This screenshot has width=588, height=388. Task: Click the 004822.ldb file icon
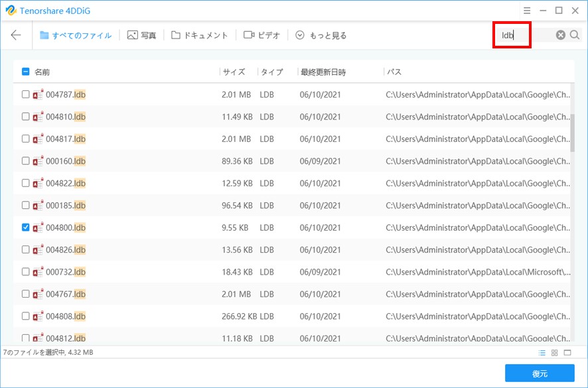coord(38,182)
